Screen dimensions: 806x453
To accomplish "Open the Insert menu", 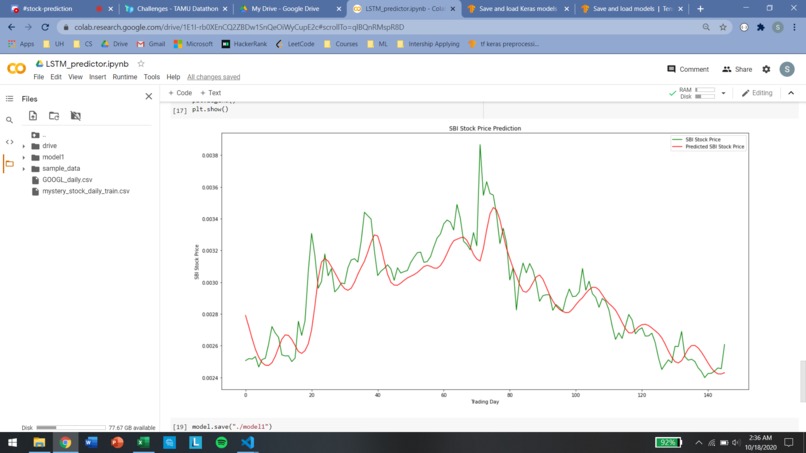I will [x=97, y=77].
